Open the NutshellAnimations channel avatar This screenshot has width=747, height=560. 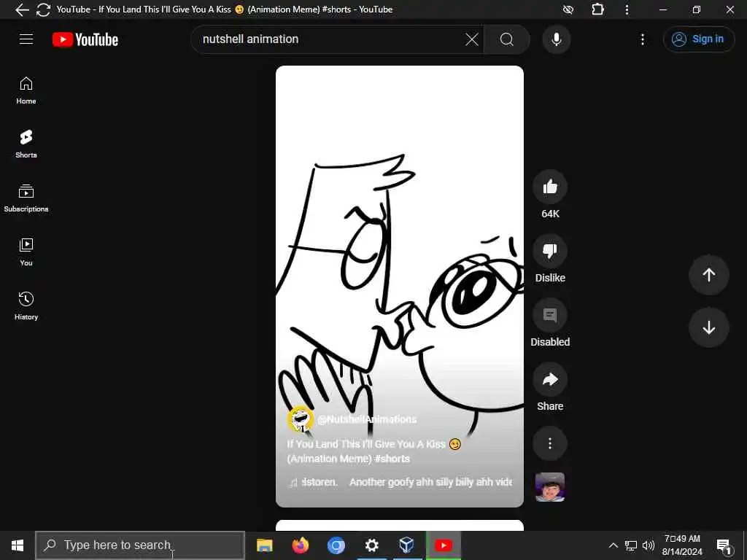[x=300, y=419]
